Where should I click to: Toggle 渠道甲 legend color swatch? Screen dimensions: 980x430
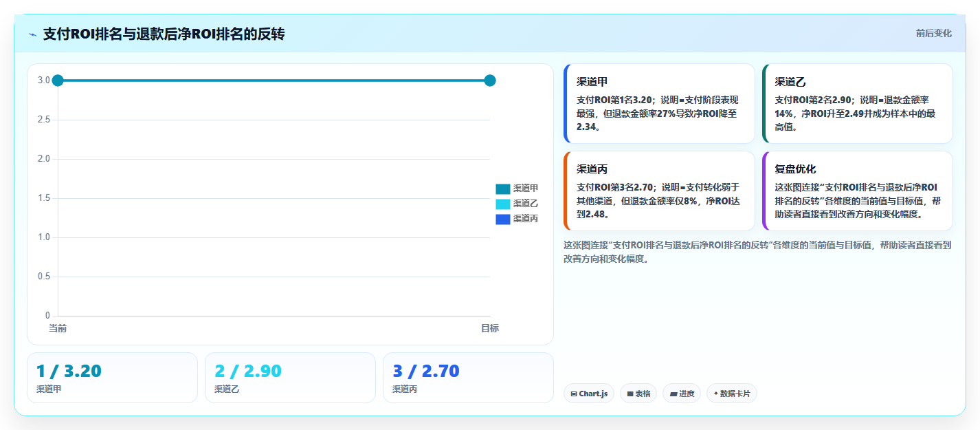coord(503,189)
